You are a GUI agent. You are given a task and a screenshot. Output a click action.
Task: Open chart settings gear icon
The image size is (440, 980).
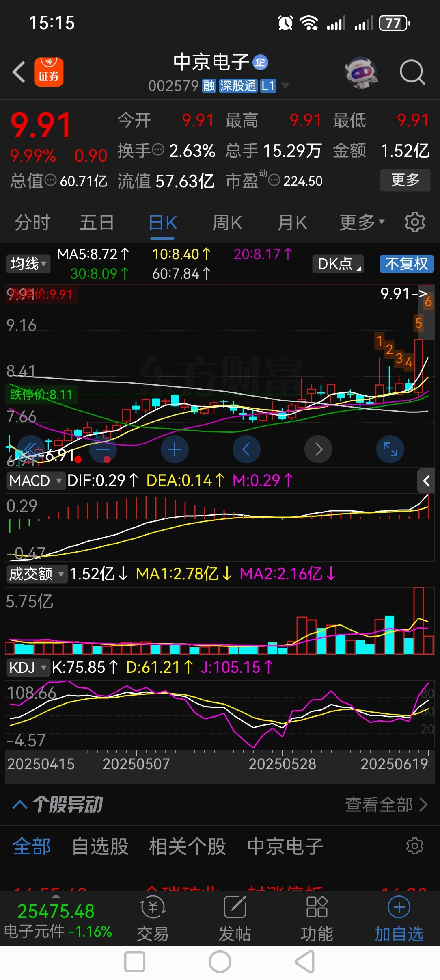click(415, 222)
